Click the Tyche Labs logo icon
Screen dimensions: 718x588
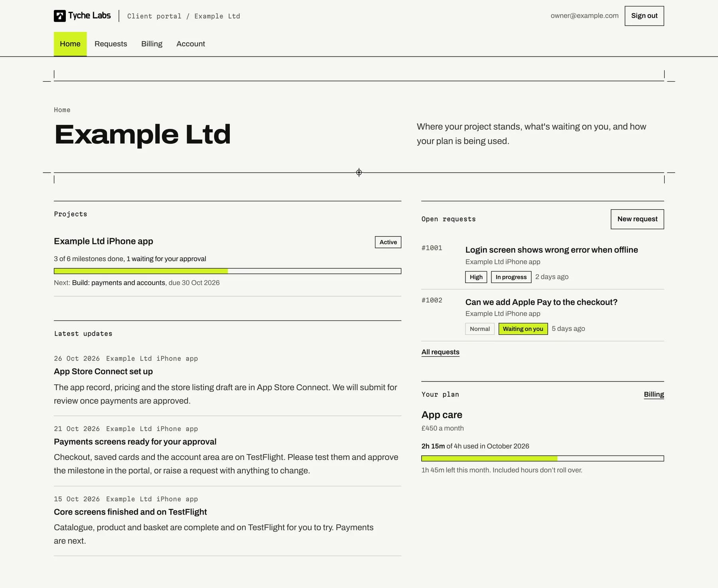60,16
